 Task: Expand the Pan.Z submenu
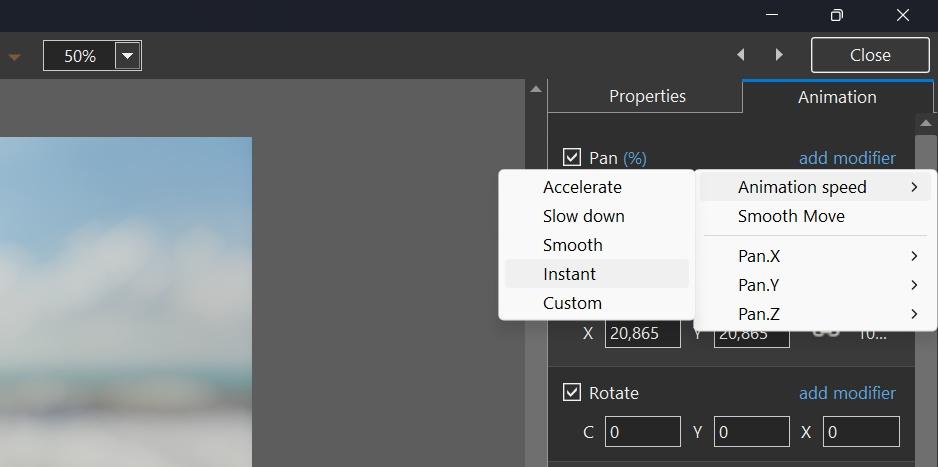tap(816, 314)
